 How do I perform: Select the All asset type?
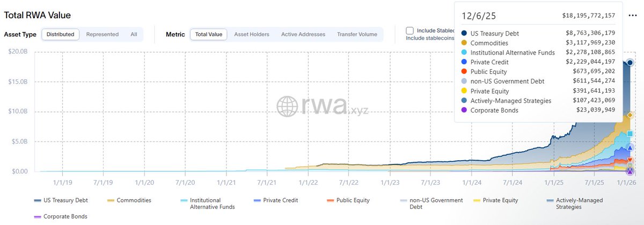tap(134, 34)
